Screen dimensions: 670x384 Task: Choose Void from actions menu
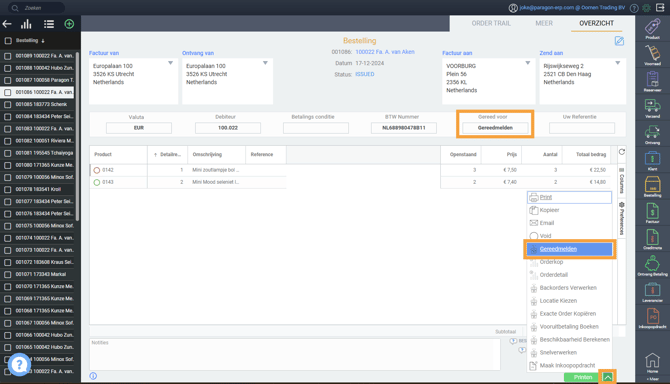coord(569,236)
